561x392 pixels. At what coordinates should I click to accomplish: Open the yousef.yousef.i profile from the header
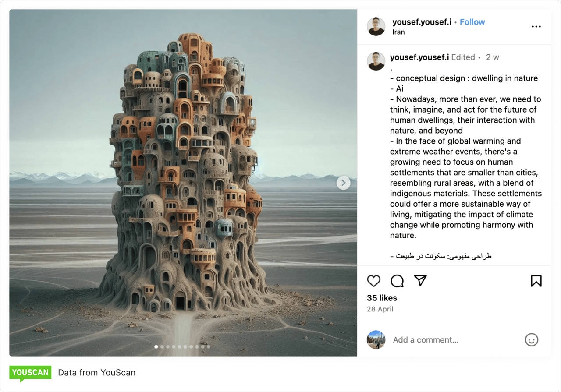[422, 22]
